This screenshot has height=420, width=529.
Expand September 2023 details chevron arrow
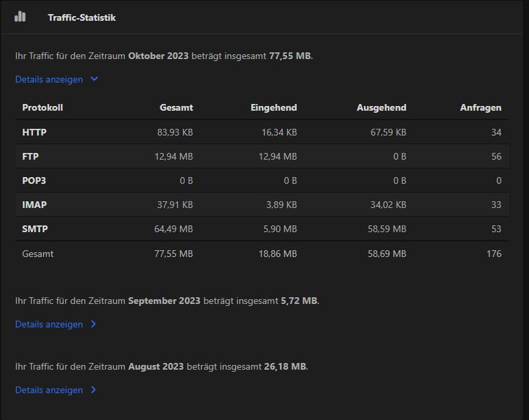click(x=93, y=324)
